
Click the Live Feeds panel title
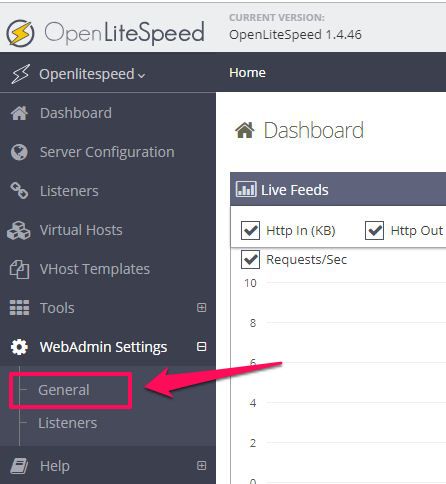(x=295, y=190)
